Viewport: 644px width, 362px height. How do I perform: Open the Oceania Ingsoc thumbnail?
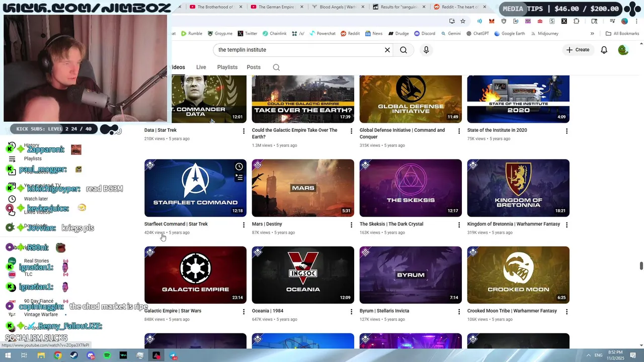pos(303,275)
